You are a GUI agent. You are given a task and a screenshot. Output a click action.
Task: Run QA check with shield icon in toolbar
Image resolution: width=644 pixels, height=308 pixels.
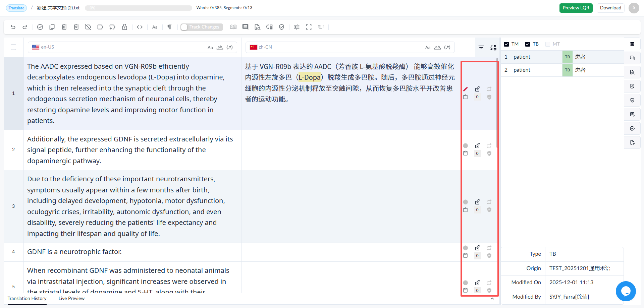coord(282,27)
